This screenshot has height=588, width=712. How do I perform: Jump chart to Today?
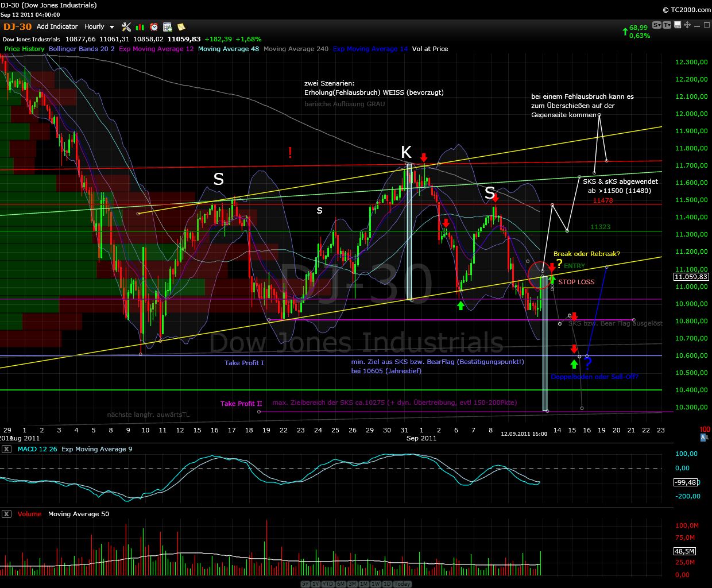(x=402, y=584)
